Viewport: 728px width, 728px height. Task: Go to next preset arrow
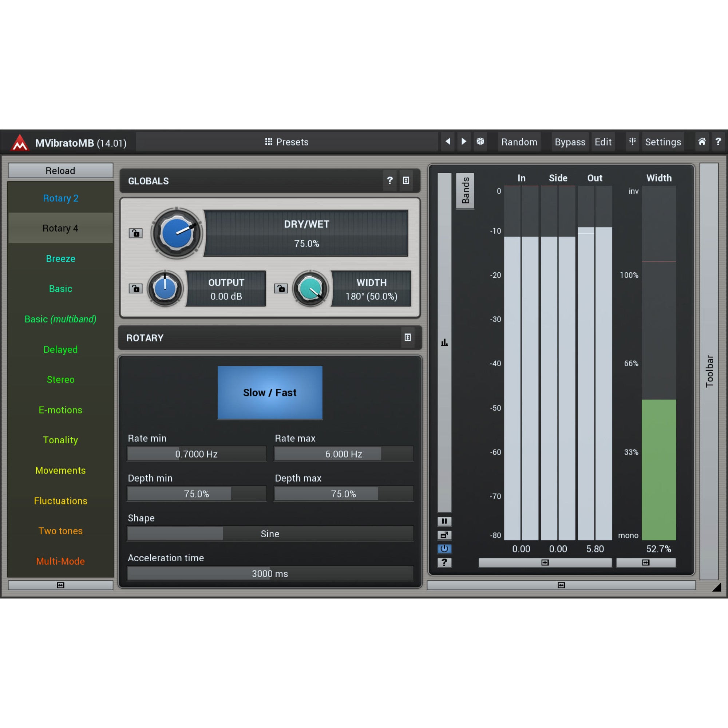click(464, 142)
